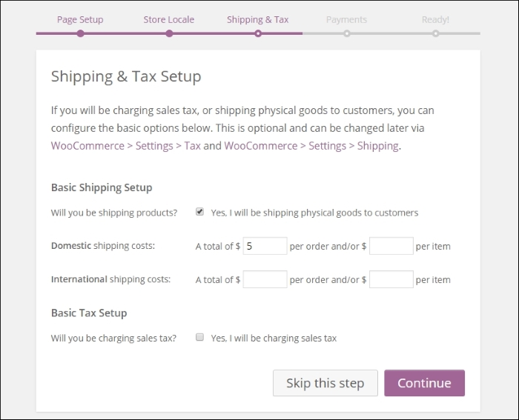Go to the Page Setup step label
Viewport: 519px width, 420px height.
pos(80,19)
